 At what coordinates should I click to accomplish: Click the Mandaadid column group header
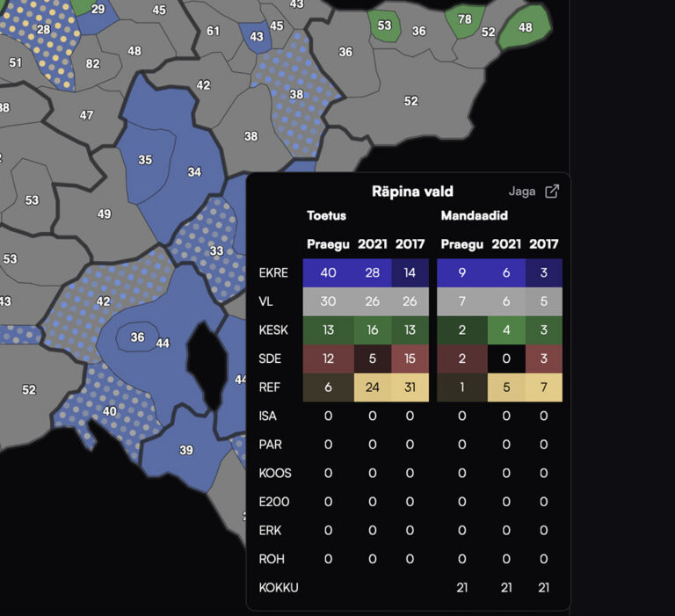pyautogui.click(x=472, y=214)
